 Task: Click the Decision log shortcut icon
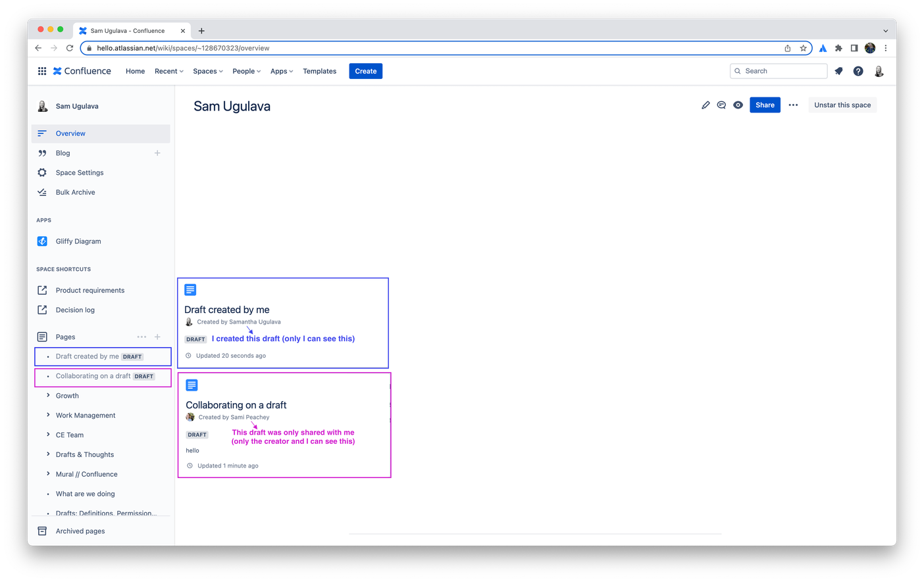42,310
